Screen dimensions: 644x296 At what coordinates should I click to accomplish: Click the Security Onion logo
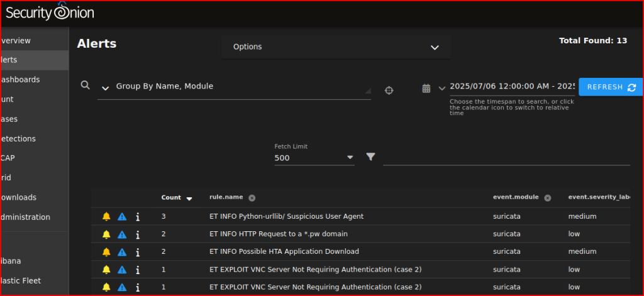coord(50,11)
